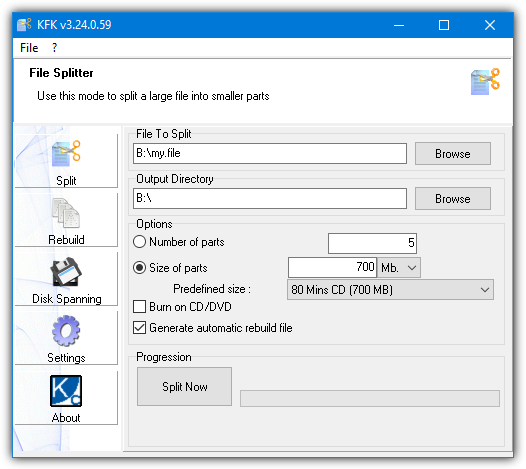This screenshot has width=526, height=469.
Task: Click the KFK title bar app icon
Action: (x=24, y=24)
